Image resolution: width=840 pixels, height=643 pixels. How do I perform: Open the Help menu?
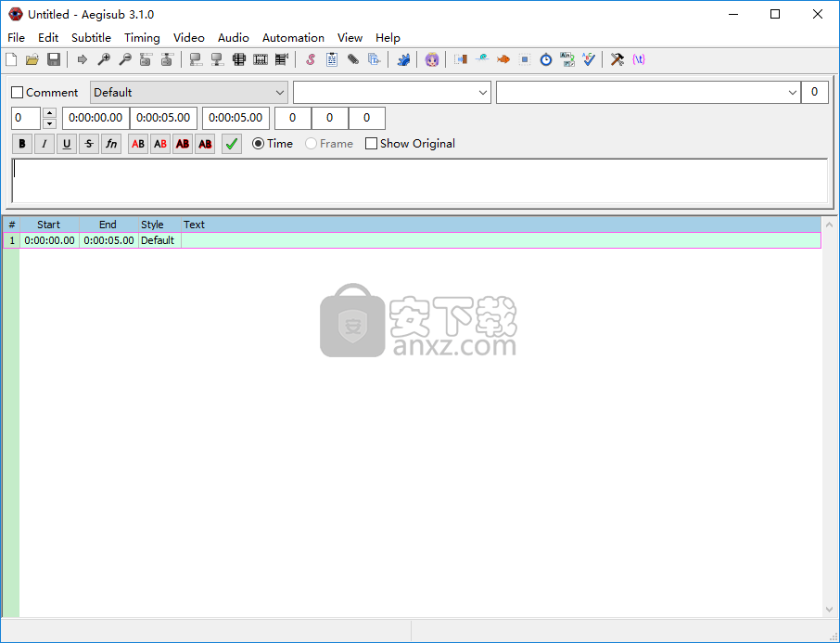point(388,37)
